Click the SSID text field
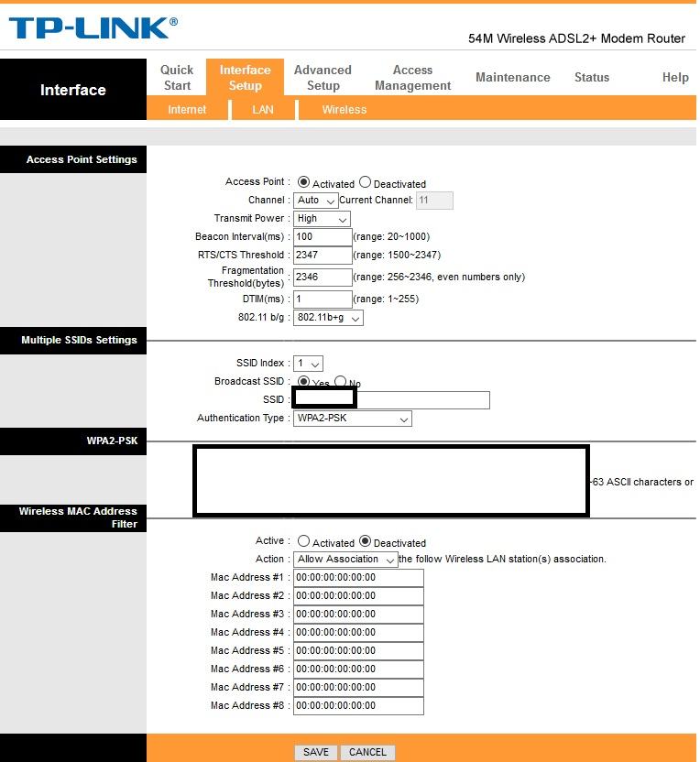 pos(391,400)
